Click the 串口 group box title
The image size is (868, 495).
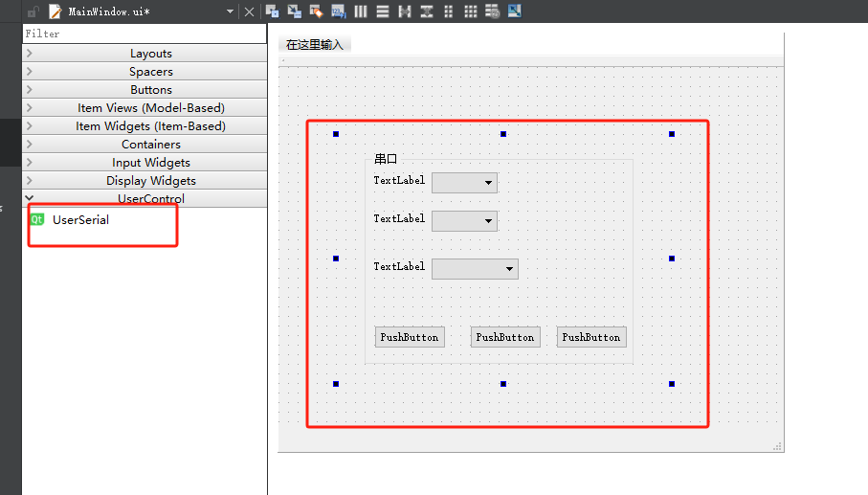tap(386, 160)
